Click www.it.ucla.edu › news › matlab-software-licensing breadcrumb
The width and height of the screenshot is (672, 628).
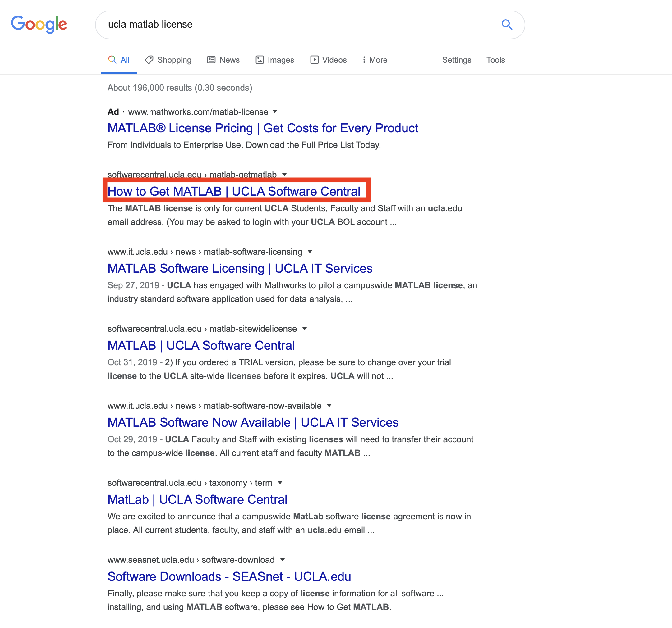pos(205,252)
